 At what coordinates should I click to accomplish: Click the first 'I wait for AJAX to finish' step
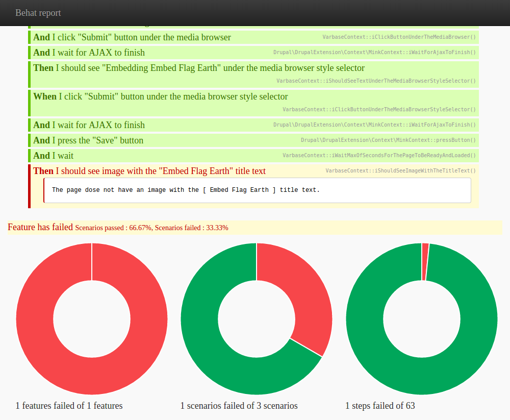click(253, 53)
